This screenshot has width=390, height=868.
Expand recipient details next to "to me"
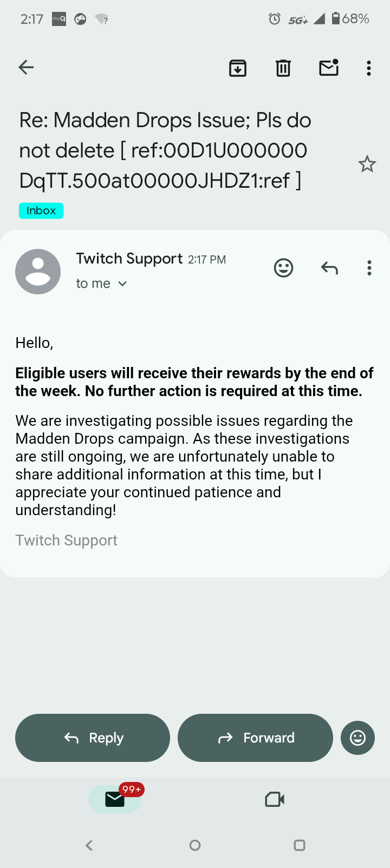click(122, 284)
